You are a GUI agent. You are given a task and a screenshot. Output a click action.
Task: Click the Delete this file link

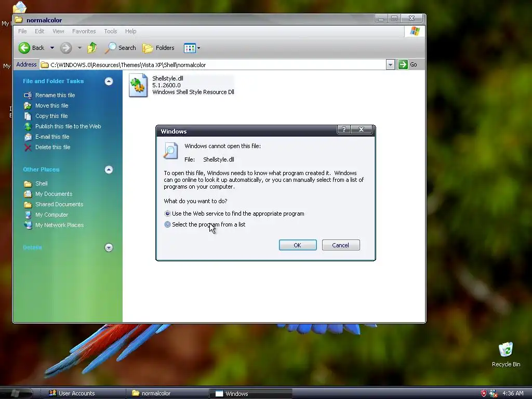click(52, 147)
